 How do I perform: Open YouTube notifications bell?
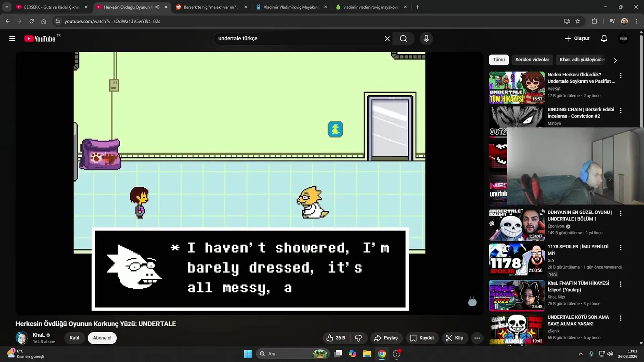click(604, 39)
